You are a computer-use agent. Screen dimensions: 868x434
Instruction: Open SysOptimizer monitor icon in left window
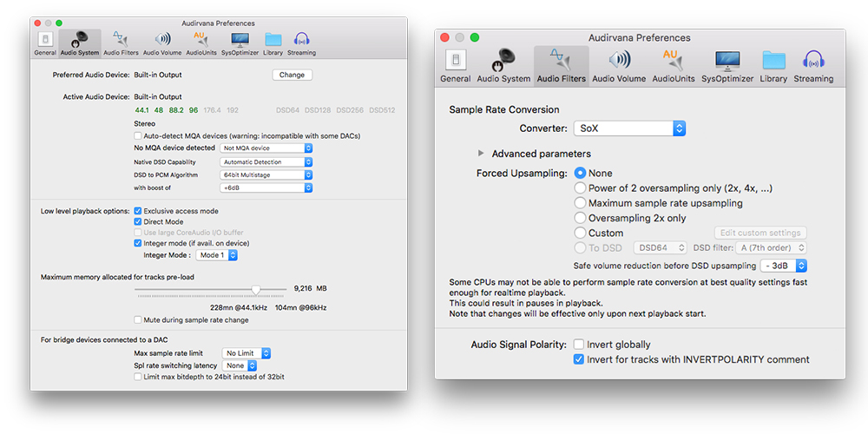[240, 39]
